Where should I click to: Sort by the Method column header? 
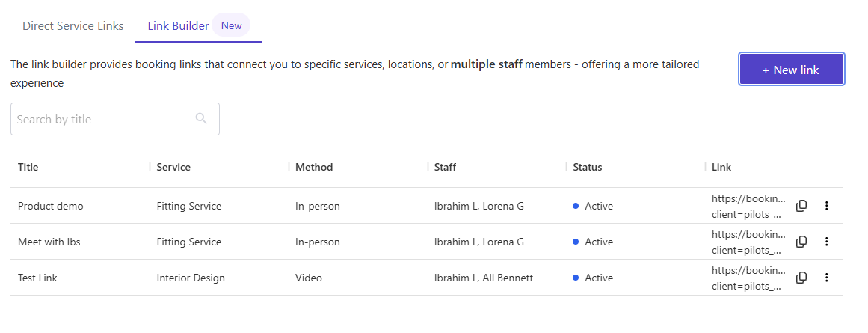coord(314,167)
